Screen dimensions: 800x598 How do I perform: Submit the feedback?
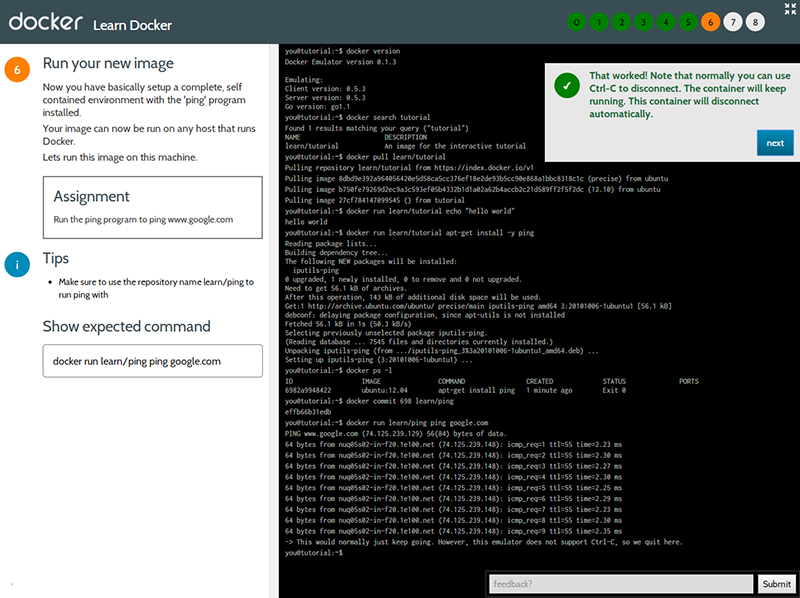click(777, 584)
